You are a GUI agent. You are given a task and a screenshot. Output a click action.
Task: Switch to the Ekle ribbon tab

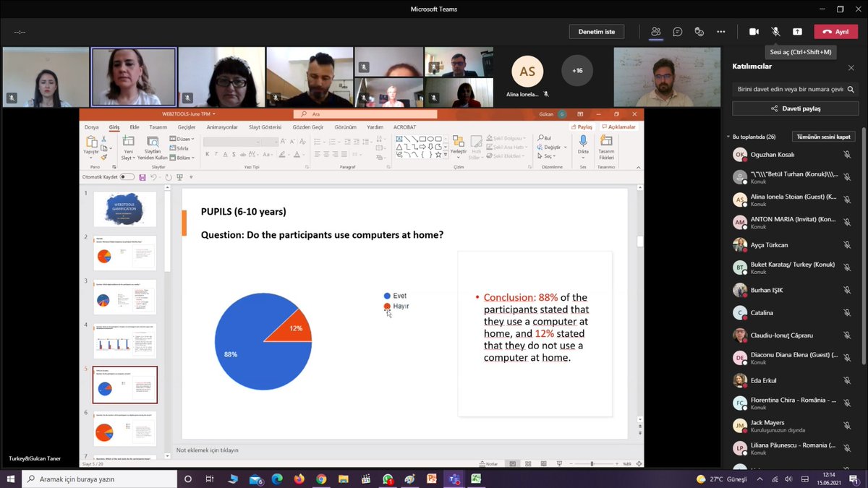click(135, 127)
